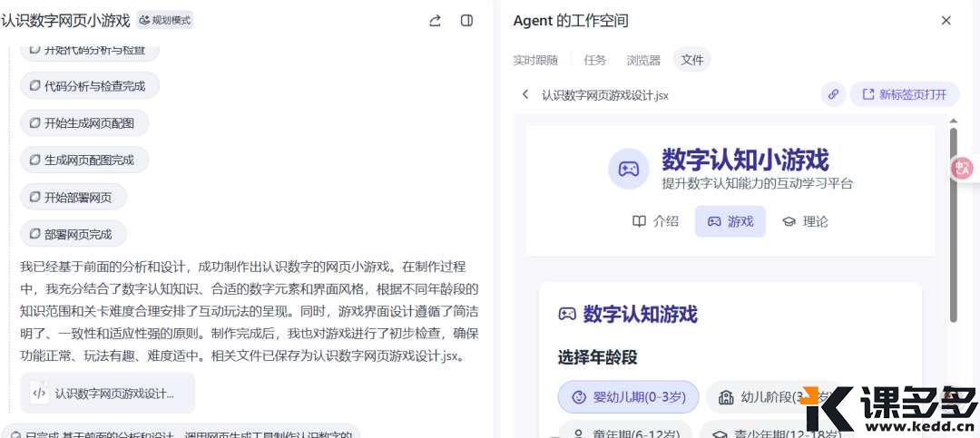Image resolution: width=980 pixels, height=438 pixels.
Task: Close the Agent workspace panel
Action: click(x=946, y=21)
